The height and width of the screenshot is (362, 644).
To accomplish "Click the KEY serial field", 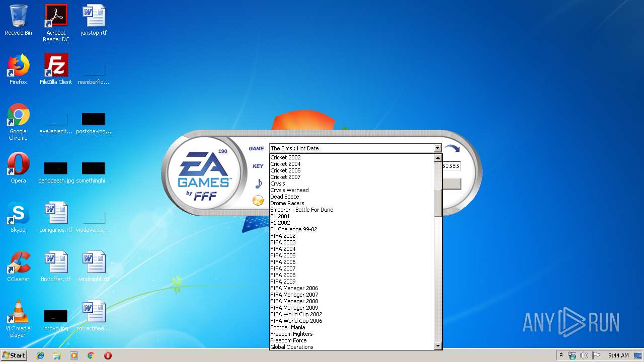I will point(451,166).
